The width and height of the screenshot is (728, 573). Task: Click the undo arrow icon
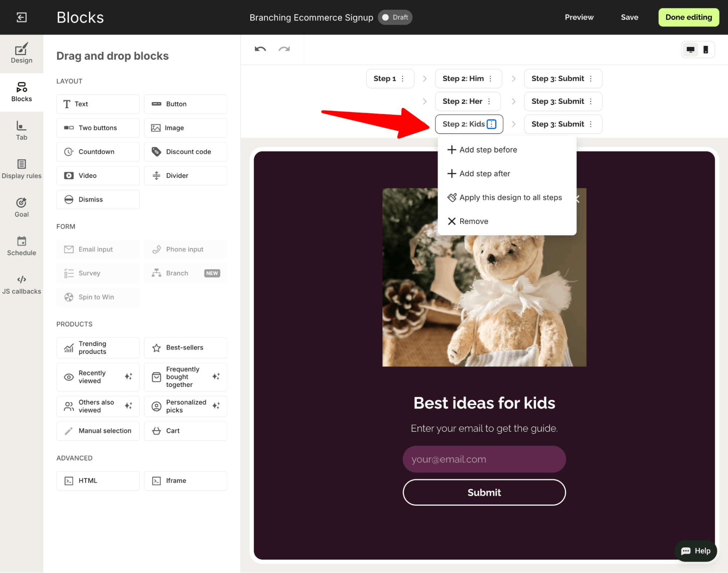(260, 49)
